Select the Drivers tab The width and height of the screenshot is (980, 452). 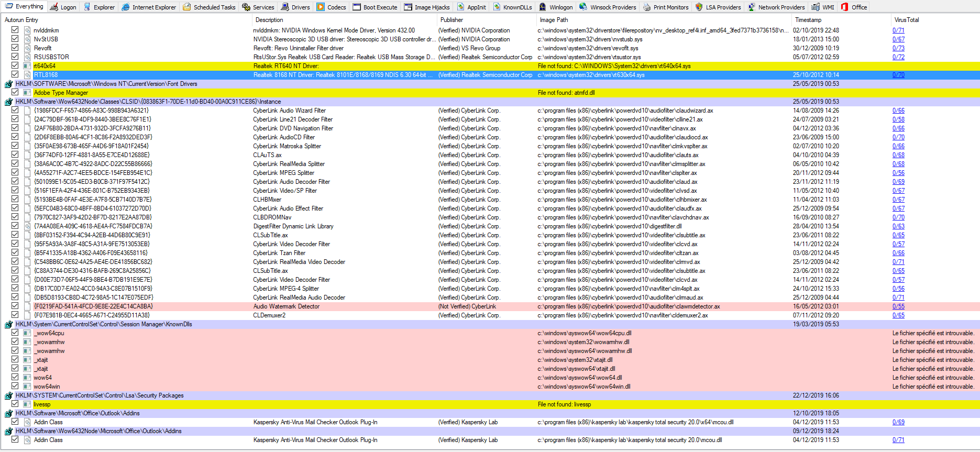tap(295, 7)
